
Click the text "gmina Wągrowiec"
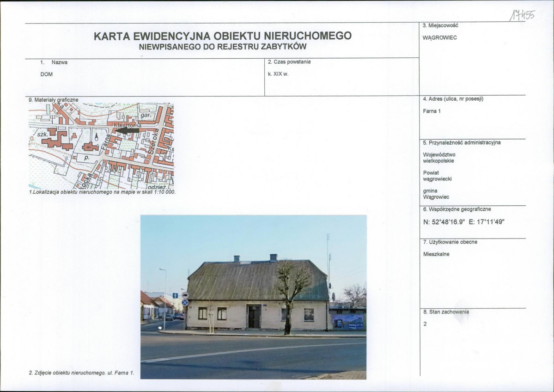436,194
